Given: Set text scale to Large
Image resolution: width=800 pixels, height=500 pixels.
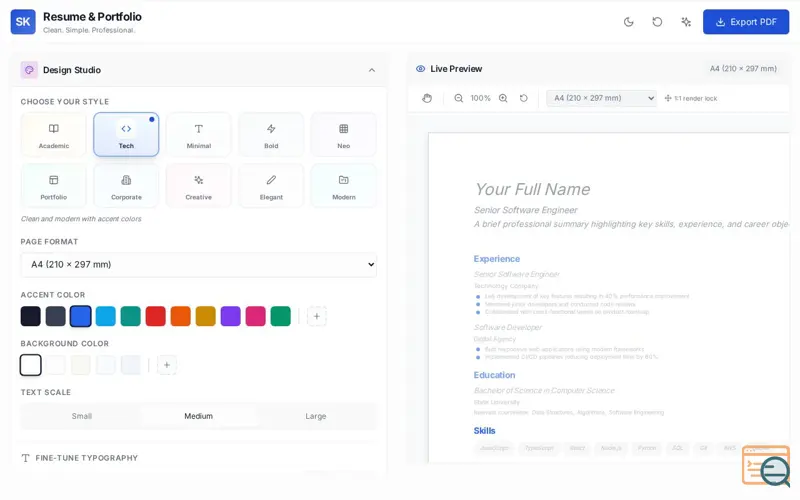Looking at the screenshot, I should [316, 416].
